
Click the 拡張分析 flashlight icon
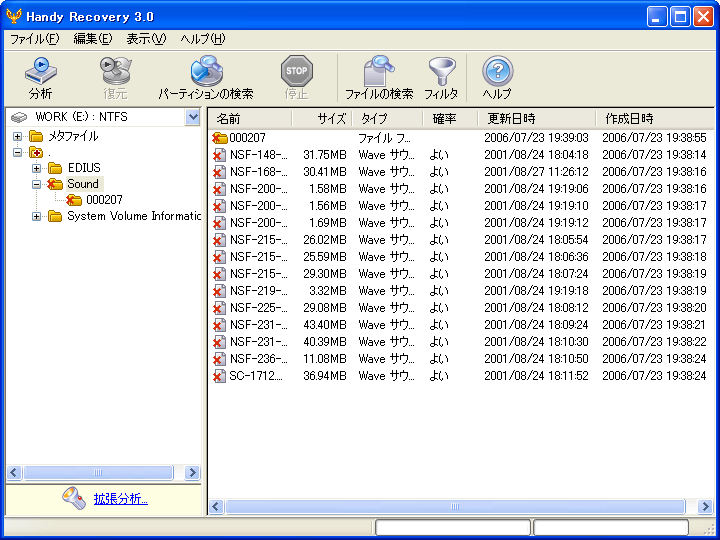pyautogui.click(x=74, y=499)
